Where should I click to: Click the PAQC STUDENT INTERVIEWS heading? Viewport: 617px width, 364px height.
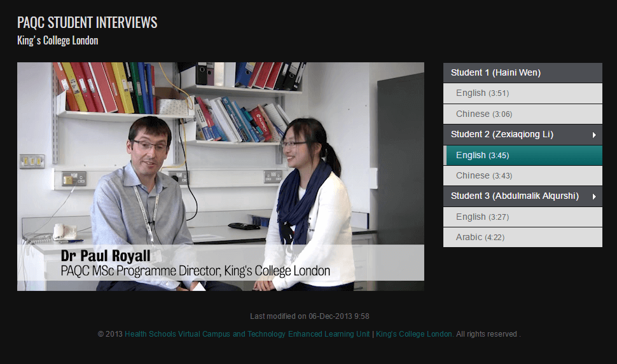(87, 22)
